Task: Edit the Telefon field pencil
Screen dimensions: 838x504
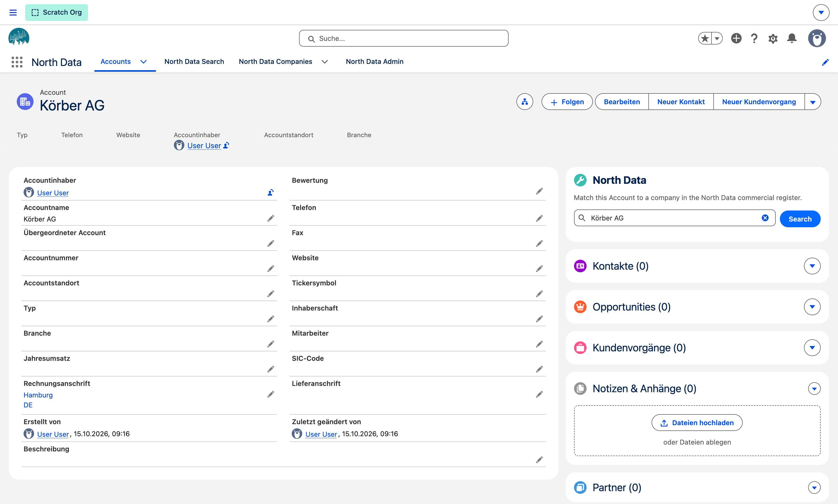Action: click(539, 218)
